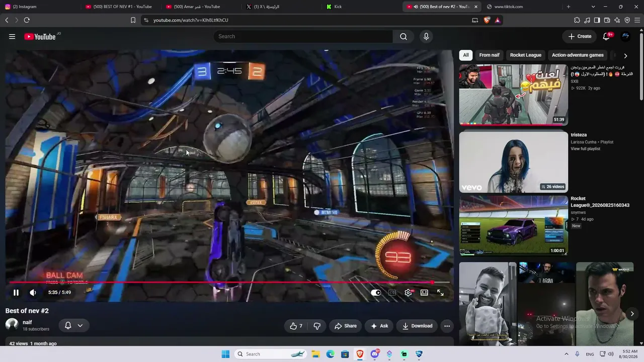644x362 pixels.
Task: Toggle the autoplay switch in player
Action: pyautogui.click(x=376, y=293)
